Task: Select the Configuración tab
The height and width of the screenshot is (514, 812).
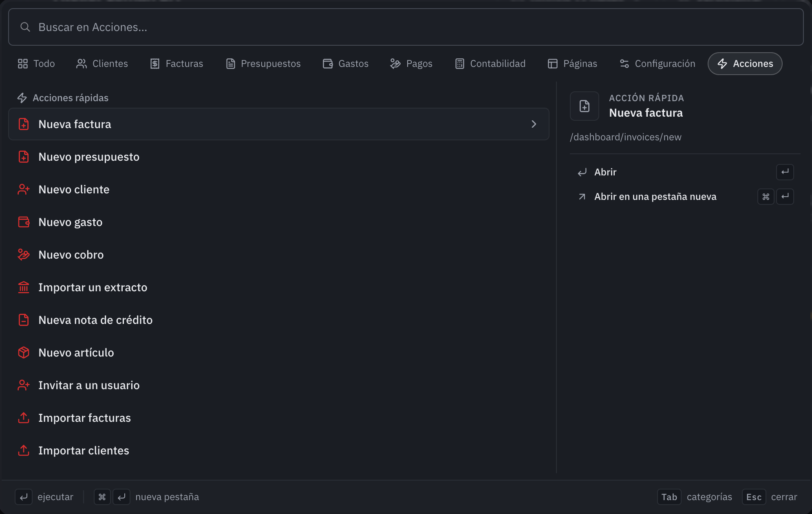Action: 658,64
